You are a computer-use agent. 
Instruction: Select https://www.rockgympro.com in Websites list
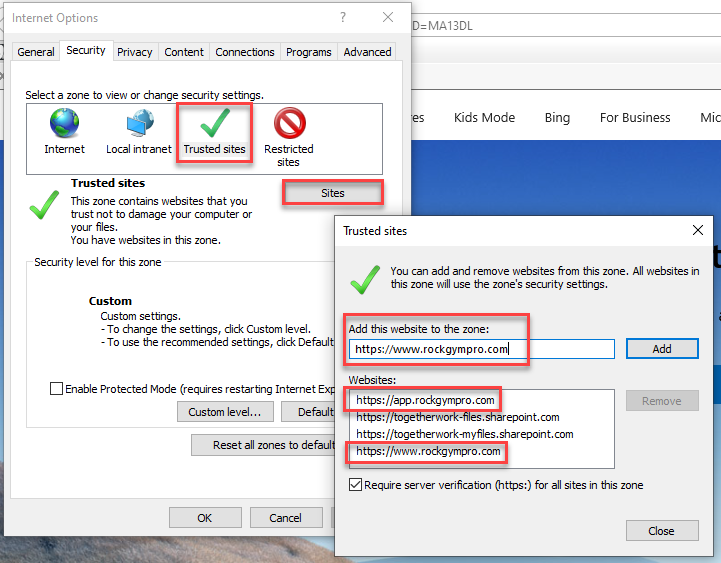click(428, 451)
